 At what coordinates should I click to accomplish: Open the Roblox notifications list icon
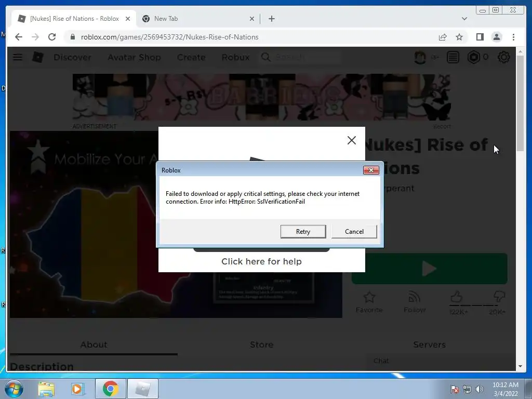point(453,57)
